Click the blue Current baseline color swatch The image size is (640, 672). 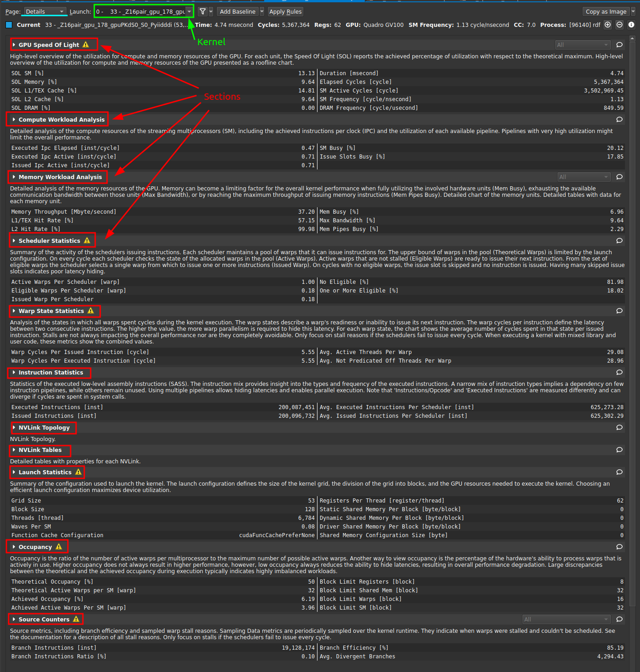tap(9, 25)
